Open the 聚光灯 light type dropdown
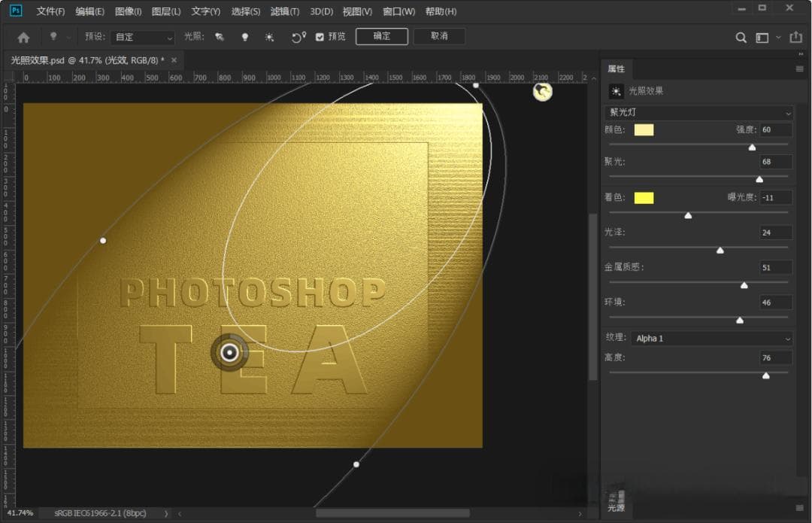 point(698,112)
